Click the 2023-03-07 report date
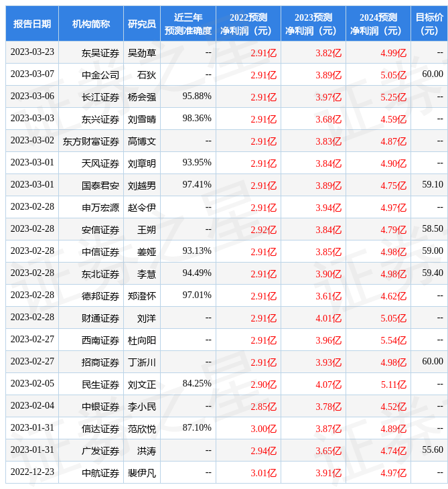 click(32, 74)
